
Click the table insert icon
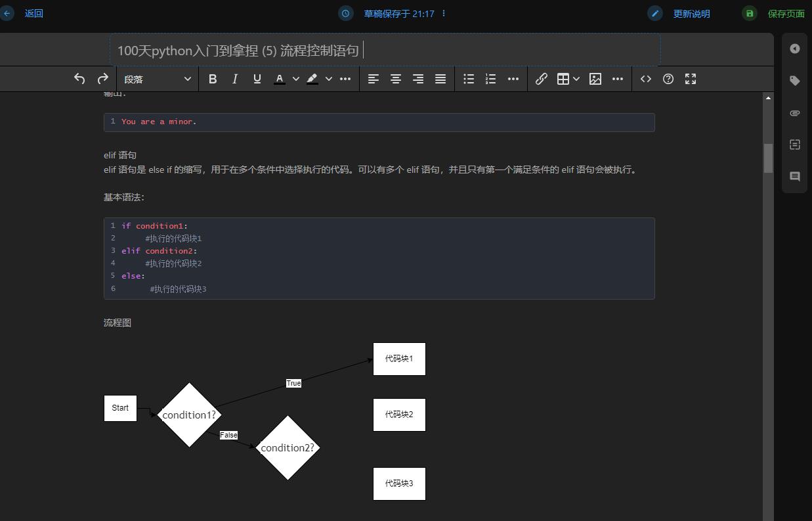tap(563, 79)
